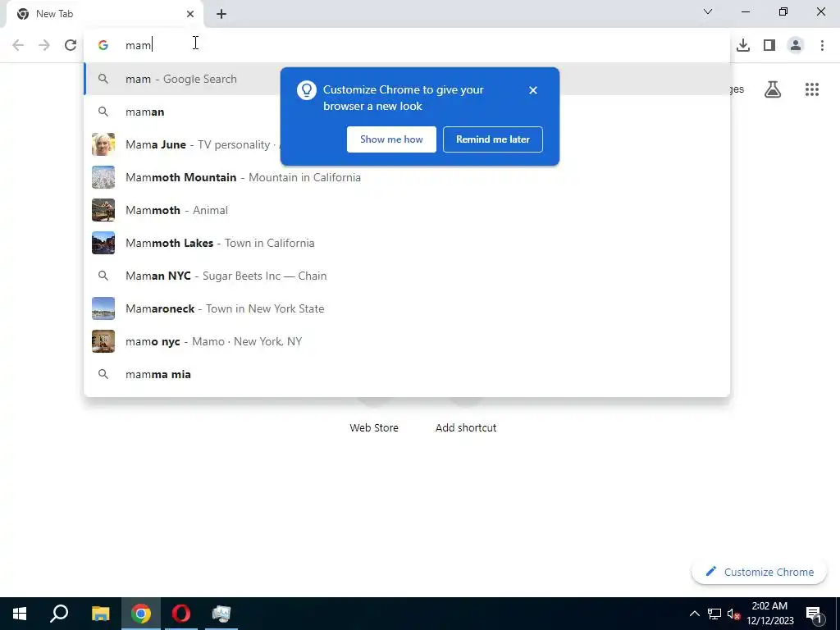840x630 pixels.
Task: Close the Customize Chrome tooltip
Action: [533, 90]
